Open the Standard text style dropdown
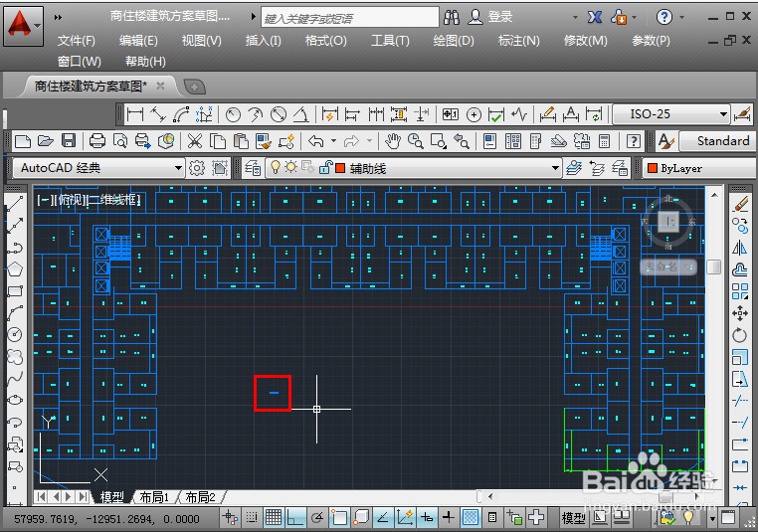The image size is (758, 532). coord(718,141)
